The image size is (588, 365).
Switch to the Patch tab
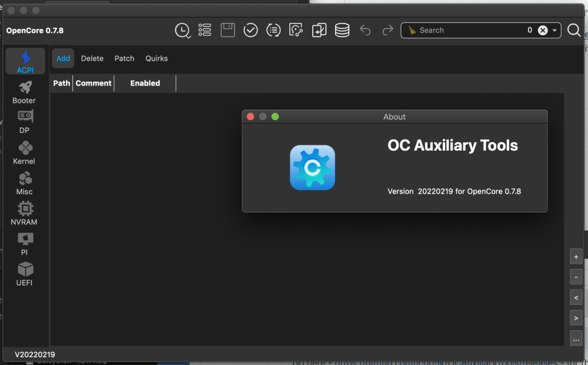pos(124,58)
